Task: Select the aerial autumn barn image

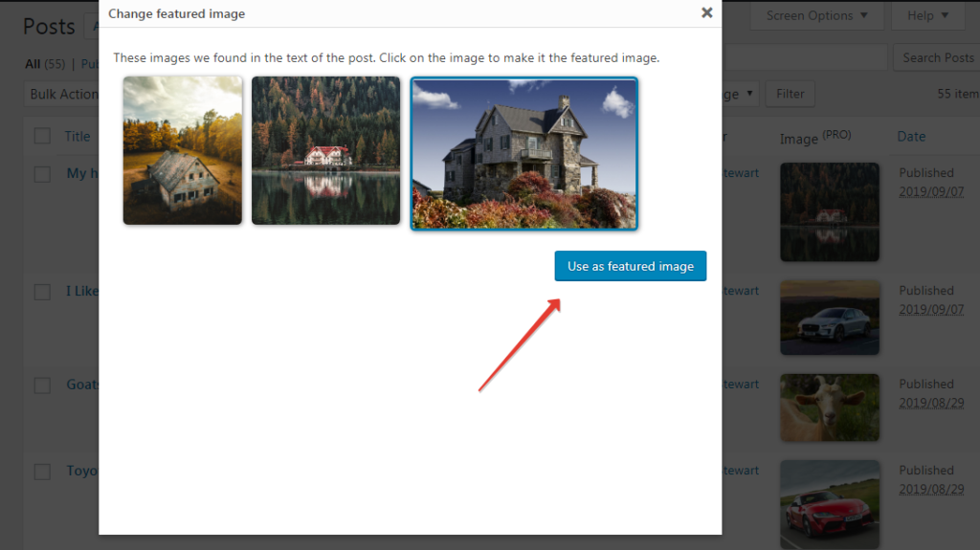Action: (183, 150)
